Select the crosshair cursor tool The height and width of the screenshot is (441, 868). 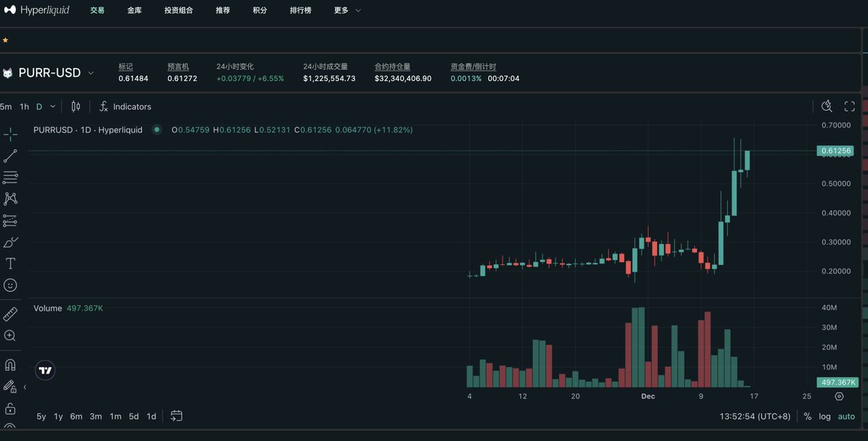(10, 135)
